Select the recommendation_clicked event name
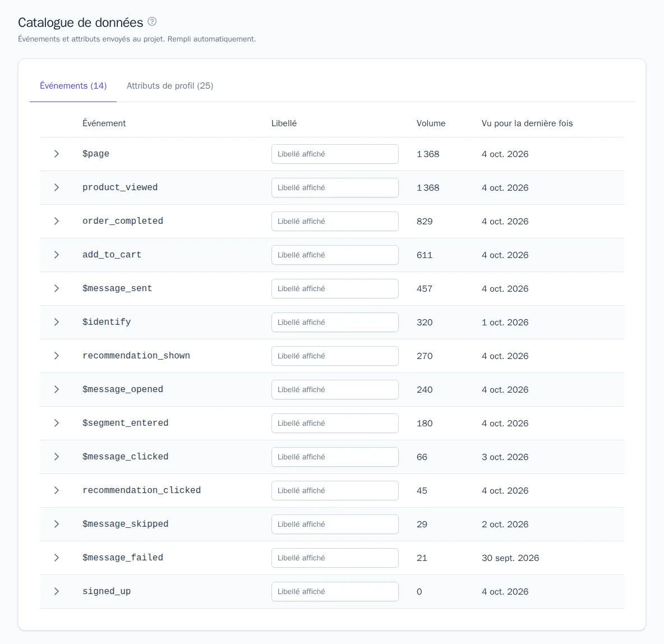664x644 pixels. (141, 490)
